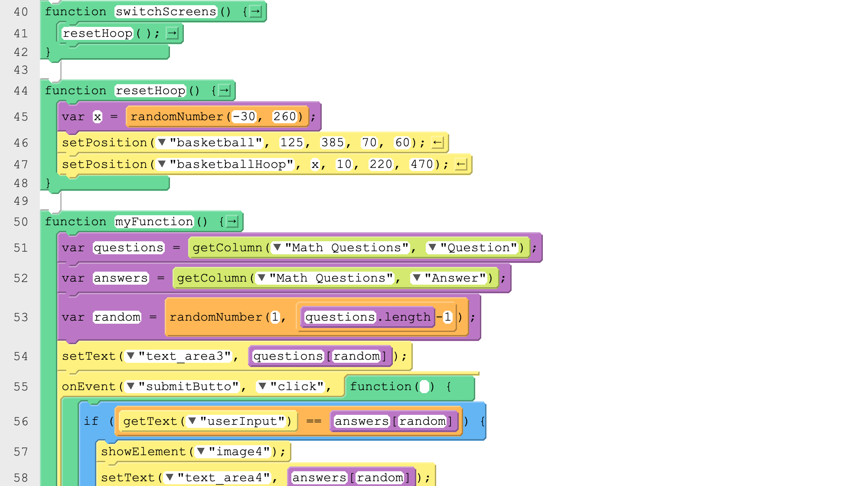Collapse extra parameters on basketballHoop setPosition
This screenshot has height=486, width=868.
click(461, 164)
